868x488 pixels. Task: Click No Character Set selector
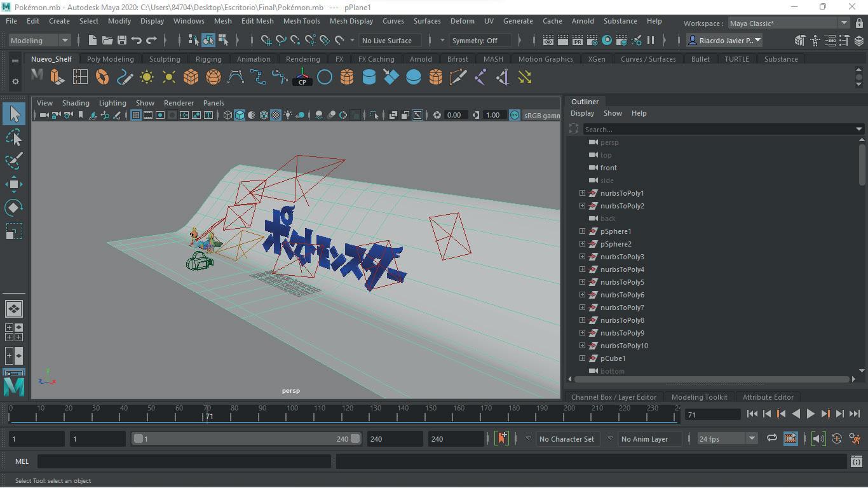(x=566, y=439)
